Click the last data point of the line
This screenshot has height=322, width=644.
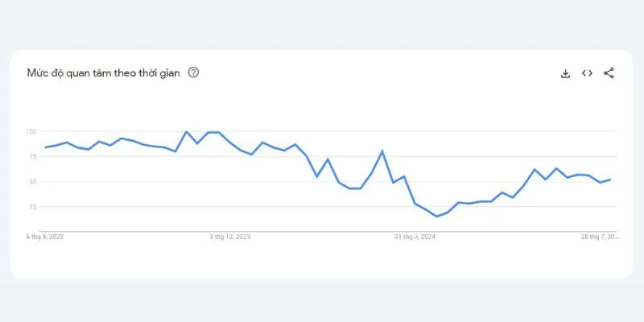tap(610, 180)
